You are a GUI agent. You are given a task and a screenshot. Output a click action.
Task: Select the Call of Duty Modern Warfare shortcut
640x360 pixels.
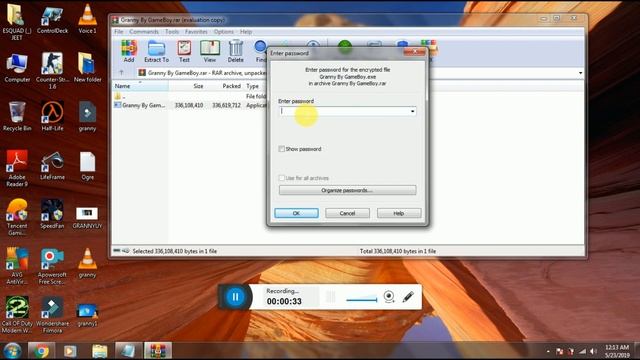coord(17,315)
